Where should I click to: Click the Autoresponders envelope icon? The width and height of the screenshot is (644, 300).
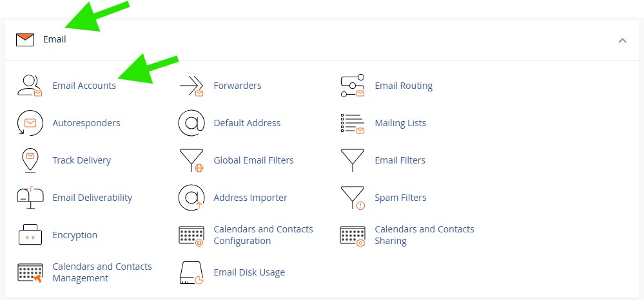coord(30,123)
